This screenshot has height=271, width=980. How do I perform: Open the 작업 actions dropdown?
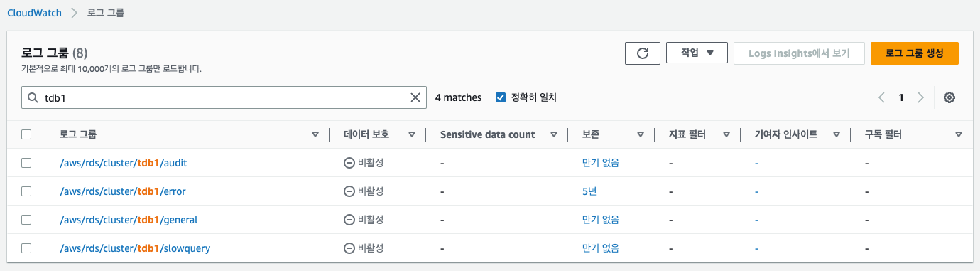[x=697, y=53]
